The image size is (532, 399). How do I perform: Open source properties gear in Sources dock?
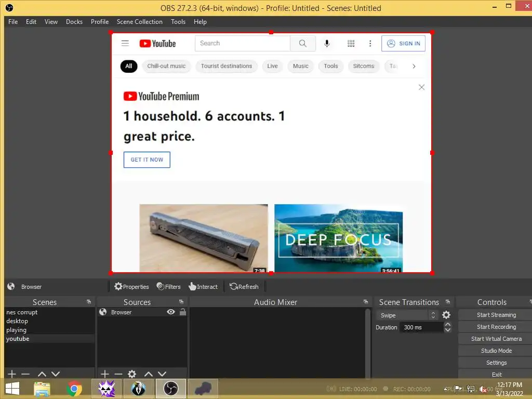tap(132, 374)
